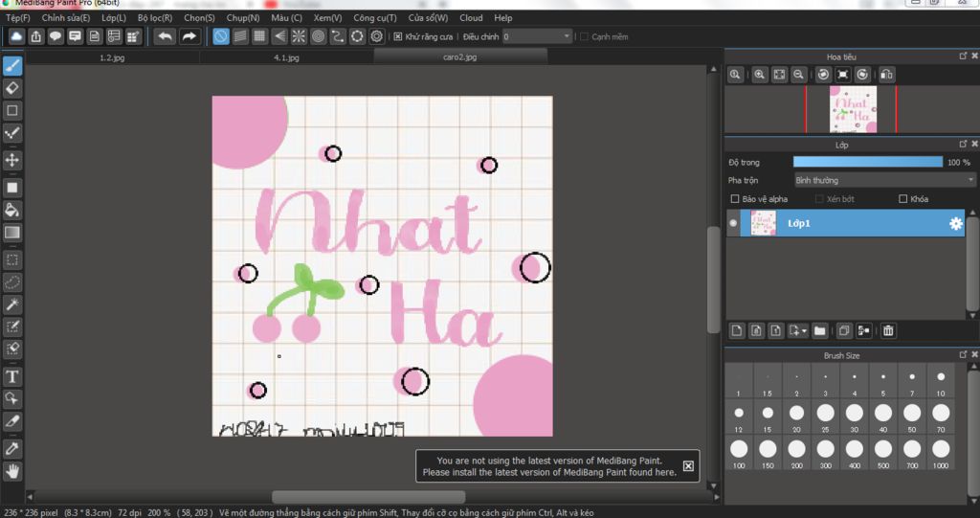Open the Lớp(L) menu
This screenshot has width=980, height=518.
pos(114,18)
